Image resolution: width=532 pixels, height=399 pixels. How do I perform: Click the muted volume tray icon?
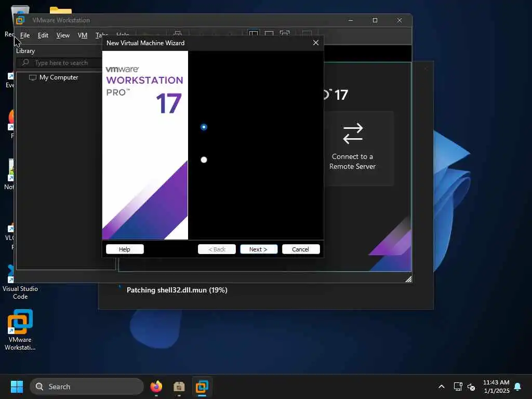(471, 387)
